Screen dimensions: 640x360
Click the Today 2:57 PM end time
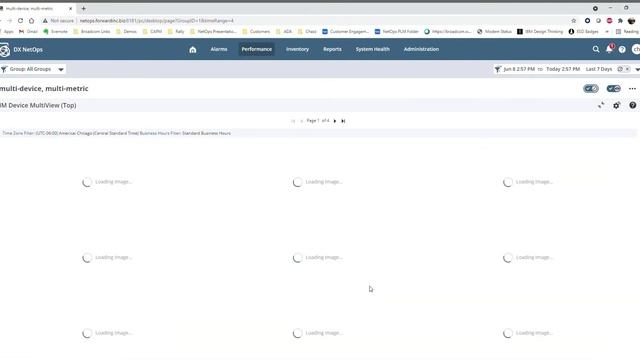(563, 69)
